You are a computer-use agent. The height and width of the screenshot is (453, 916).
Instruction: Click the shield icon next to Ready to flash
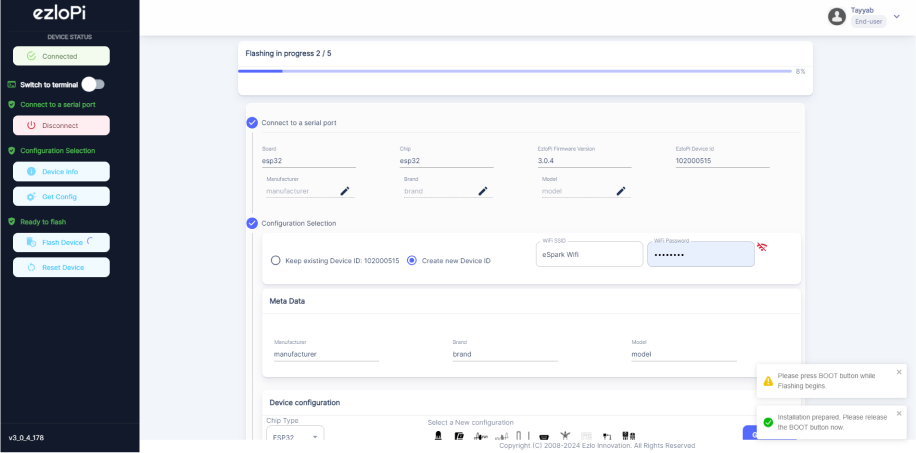tap(11, 222)
